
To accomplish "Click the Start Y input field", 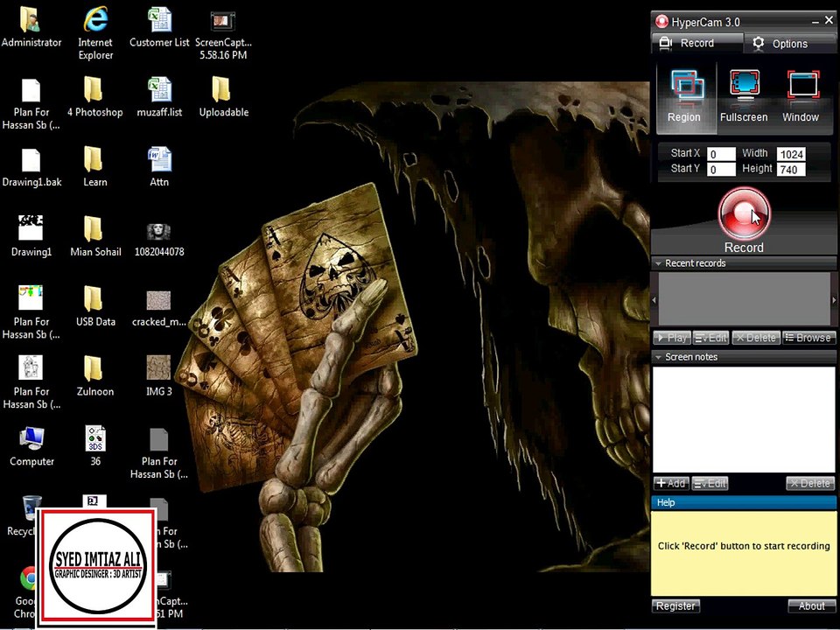I will point(721,170).
